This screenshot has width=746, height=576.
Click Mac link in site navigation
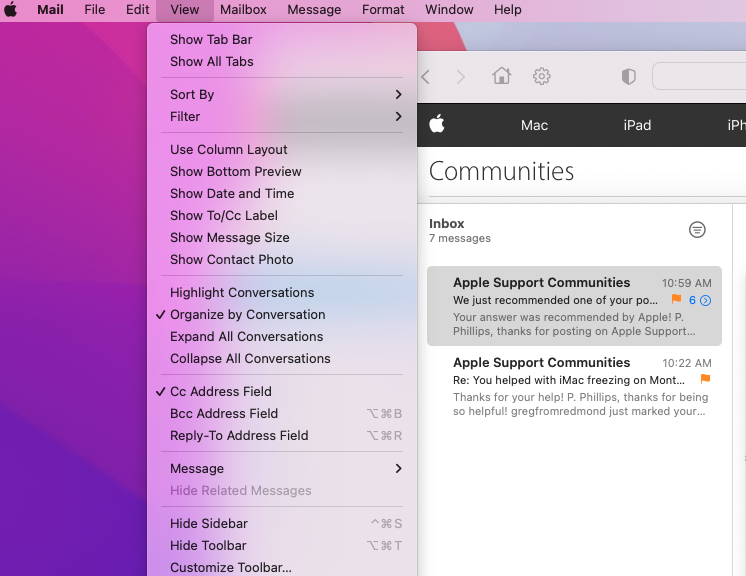click(x=534, y=125)
